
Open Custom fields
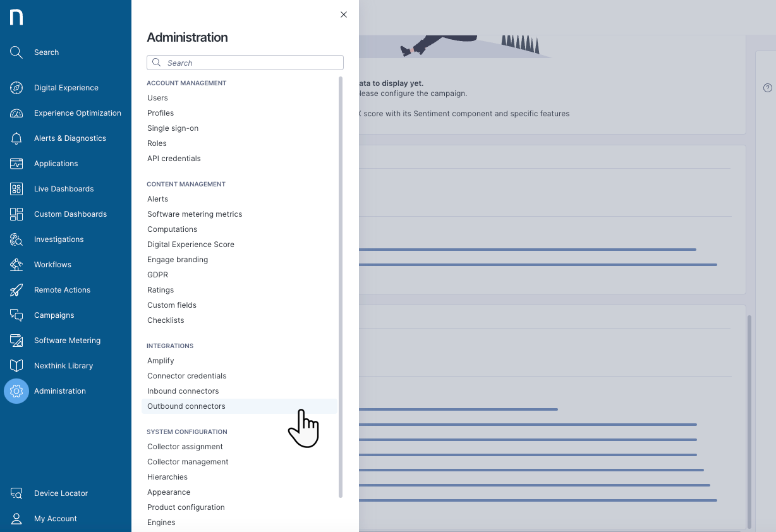172,305
